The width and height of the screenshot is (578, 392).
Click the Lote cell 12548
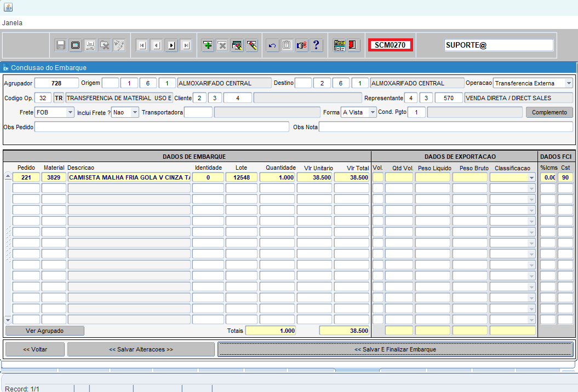coord(242,177)
